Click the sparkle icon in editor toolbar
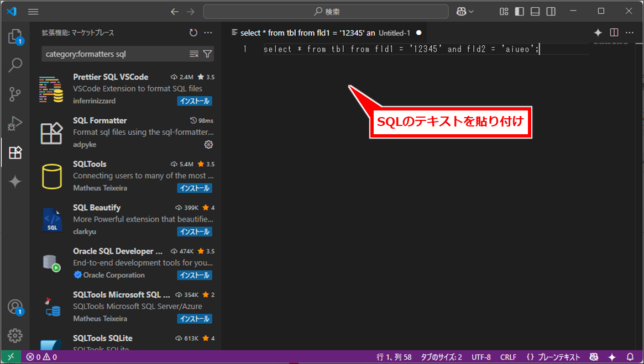Screen dimensions: 644x364 pyautogui.click(x=598, y=33)
